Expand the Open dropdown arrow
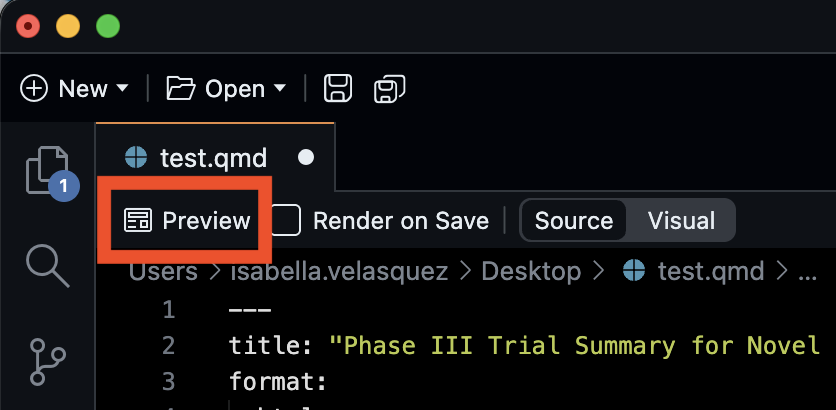 pos(280,88)
